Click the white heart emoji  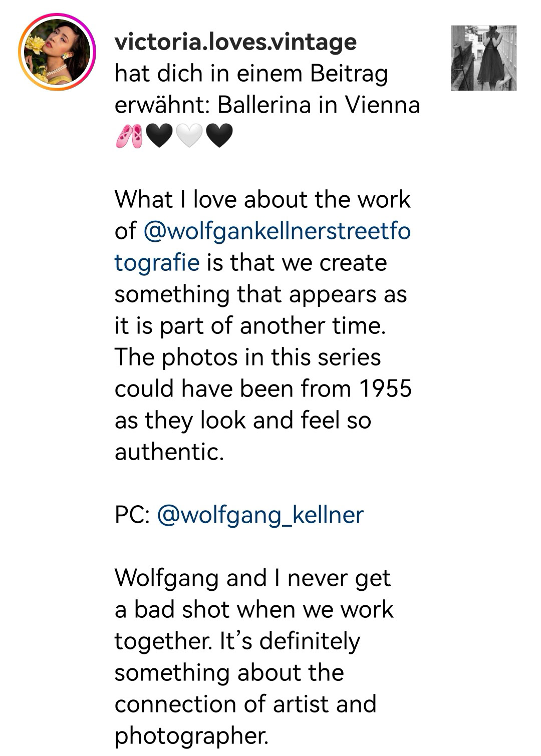point(189,136)
